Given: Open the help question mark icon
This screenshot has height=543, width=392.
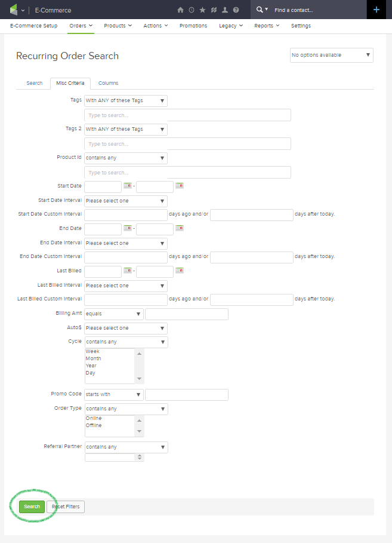Looking at the screenshot, I should (x=236, y=10).
